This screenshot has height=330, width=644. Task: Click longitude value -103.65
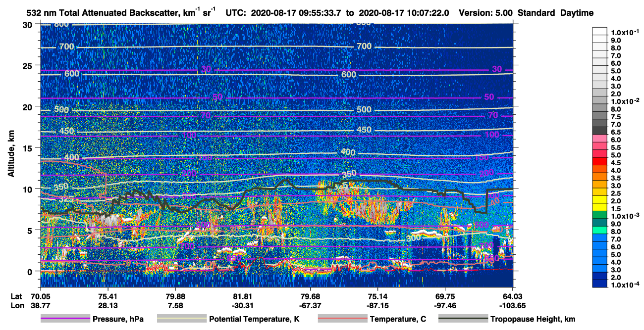tap(512, 305)
